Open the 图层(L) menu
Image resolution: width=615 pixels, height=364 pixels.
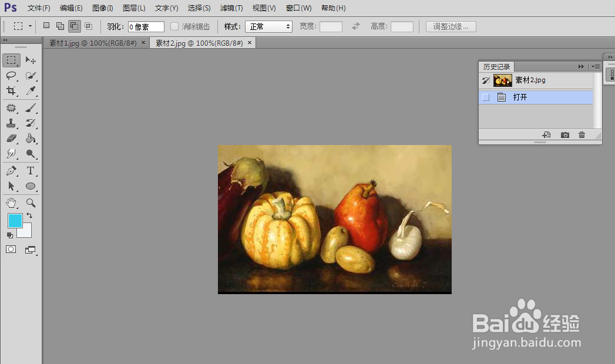pos(134,8)
